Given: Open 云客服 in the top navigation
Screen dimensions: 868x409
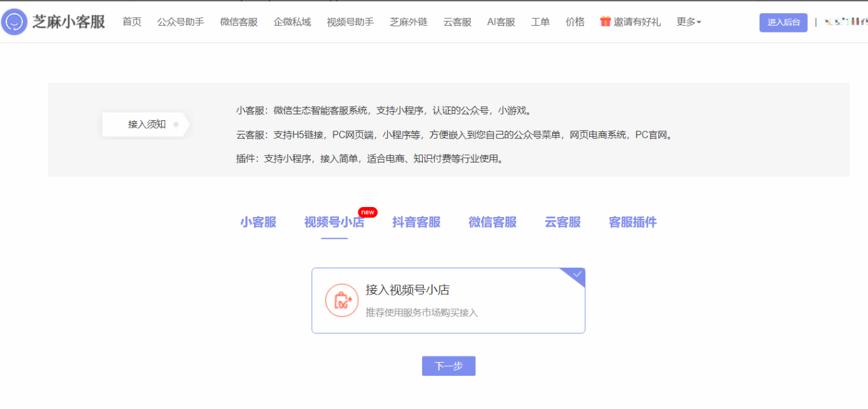Looking at the screenshot, I should click(457, 22).
